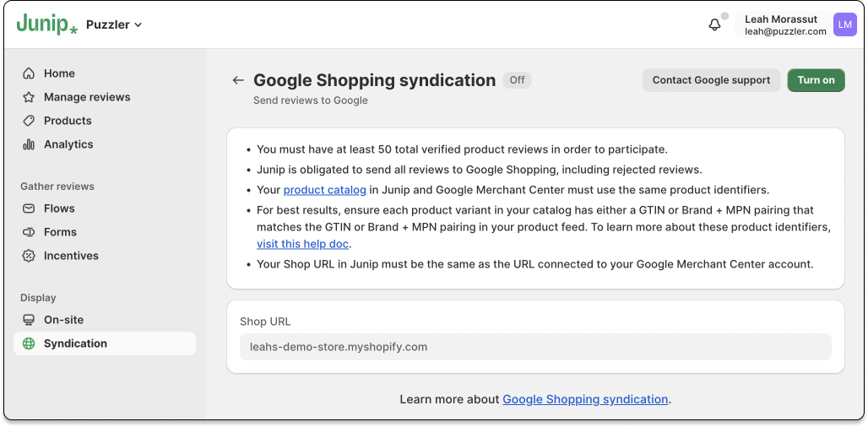Screen dimensions: 868x427
Task: Click the On-site monitor icon
Action: pyautogui.click(x=28, y=320)
